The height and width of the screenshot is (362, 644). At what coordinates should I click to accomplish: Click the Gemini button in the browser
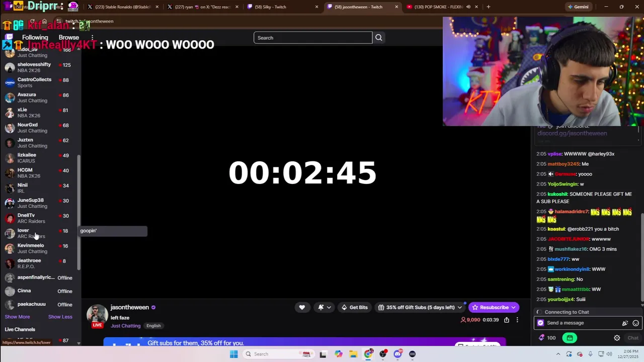pyautogui.click(x=578, y=7)
